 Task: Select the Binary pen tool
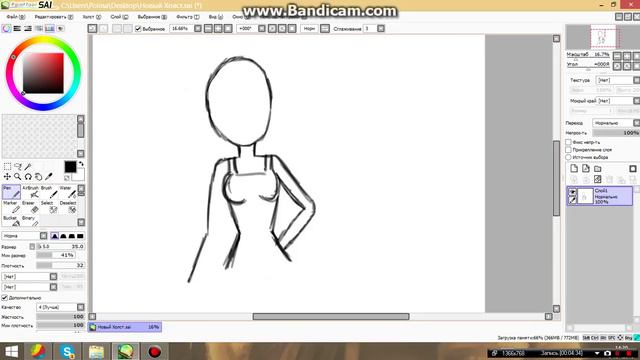point(30,221)
